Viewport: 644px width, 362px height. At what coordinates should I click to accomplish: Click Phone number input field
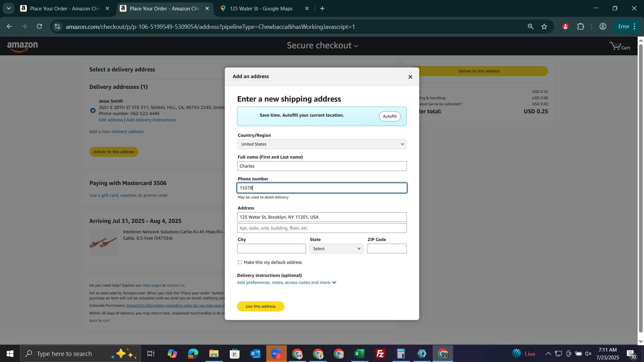tap(322, 188)
